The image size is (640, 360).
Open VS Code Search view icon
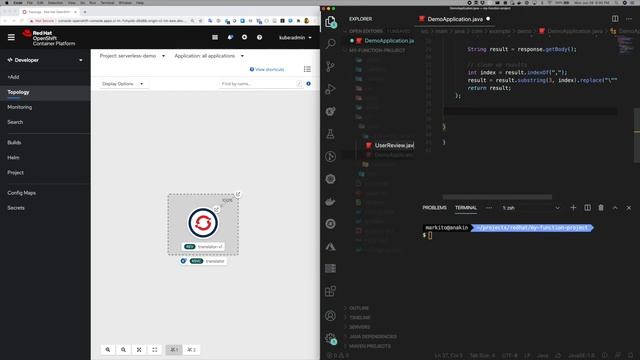[x=331, y=44]
